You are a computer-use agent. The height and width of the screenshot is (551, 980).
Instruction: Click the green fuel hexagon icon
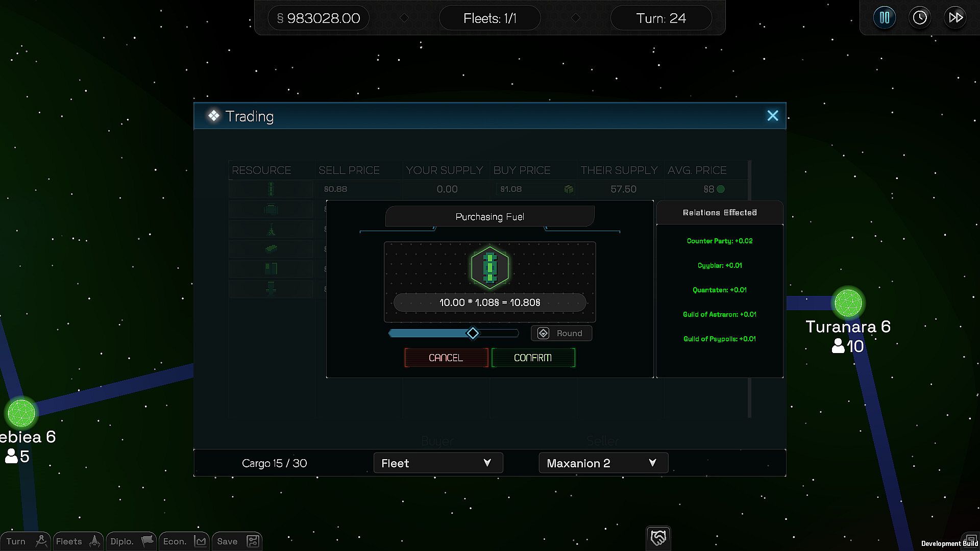click(x=489, y=267)
